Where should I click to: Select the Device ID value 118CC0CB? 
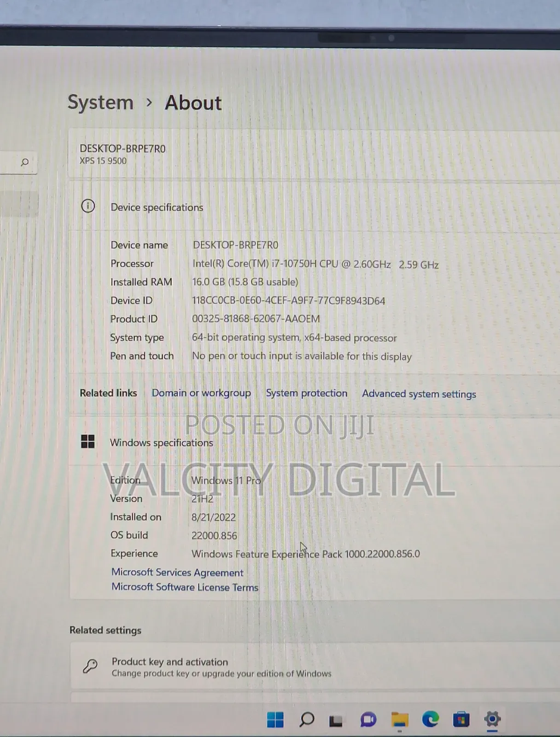point(289,301)
